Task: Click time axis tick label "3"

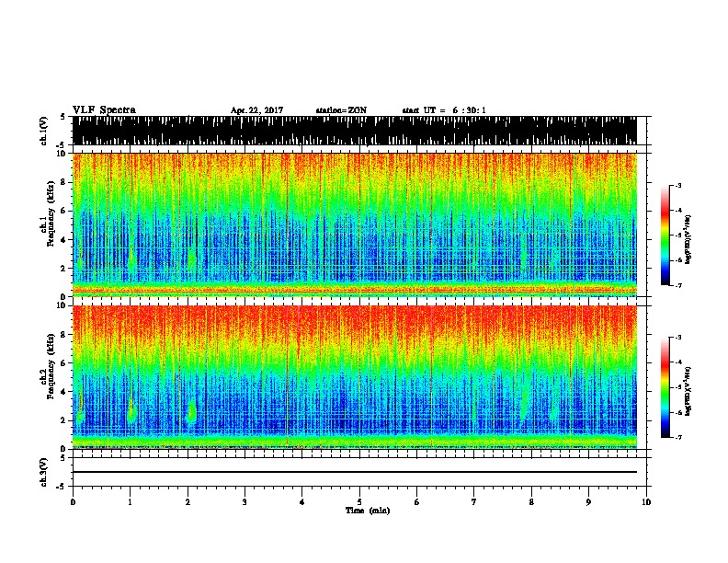Action: (x=245, y=502)
